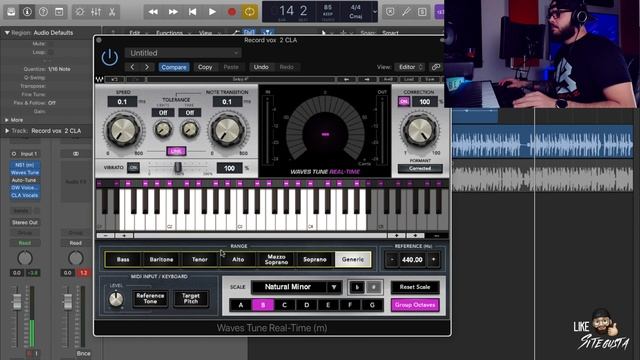The image size is (640, 360).
Task: Click the plugin link chain icon
Action: 436,67
